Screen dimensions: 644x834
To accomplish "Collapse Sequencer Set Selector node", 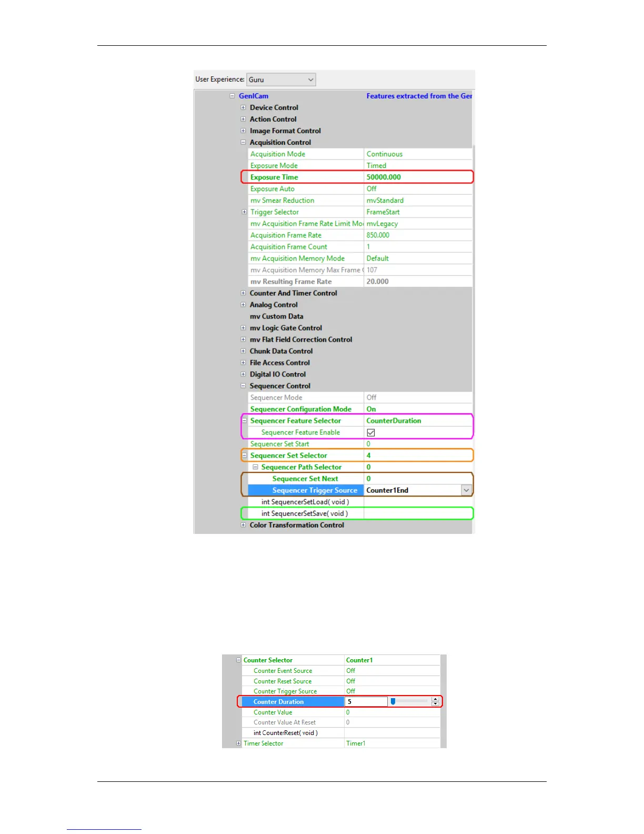I will coord(244,455).
